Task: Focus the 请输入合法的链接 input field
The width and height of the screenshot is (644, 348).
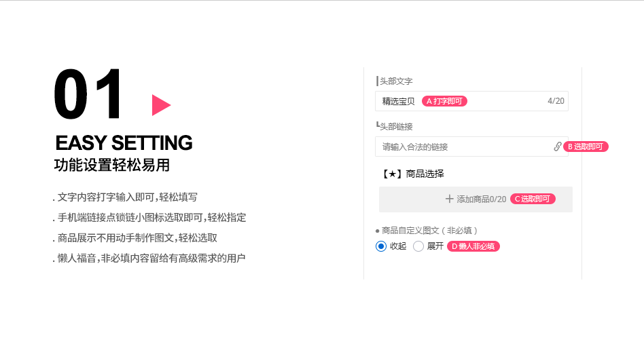Action: tap(462, 147)
